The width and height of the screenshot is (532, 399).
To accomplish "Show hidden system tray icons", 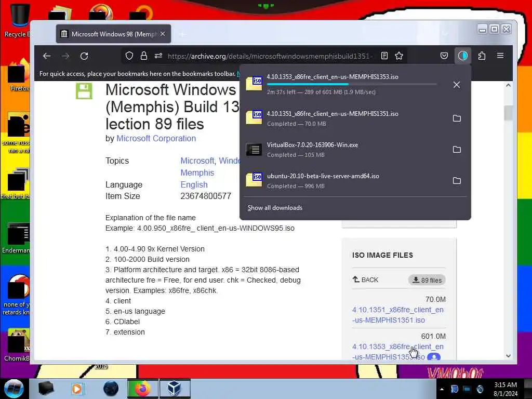I will [x=442, y=389].
